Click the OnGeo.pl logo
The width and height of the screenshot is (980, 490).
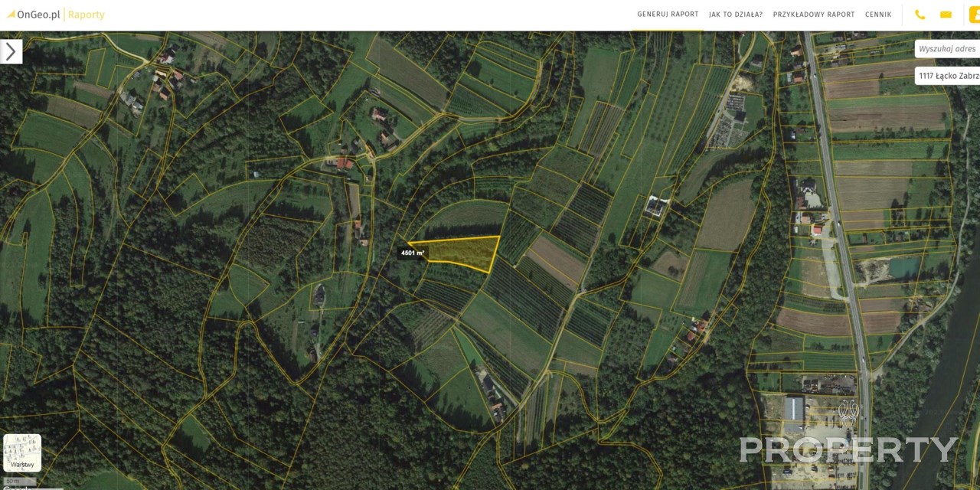pos(33,15)
